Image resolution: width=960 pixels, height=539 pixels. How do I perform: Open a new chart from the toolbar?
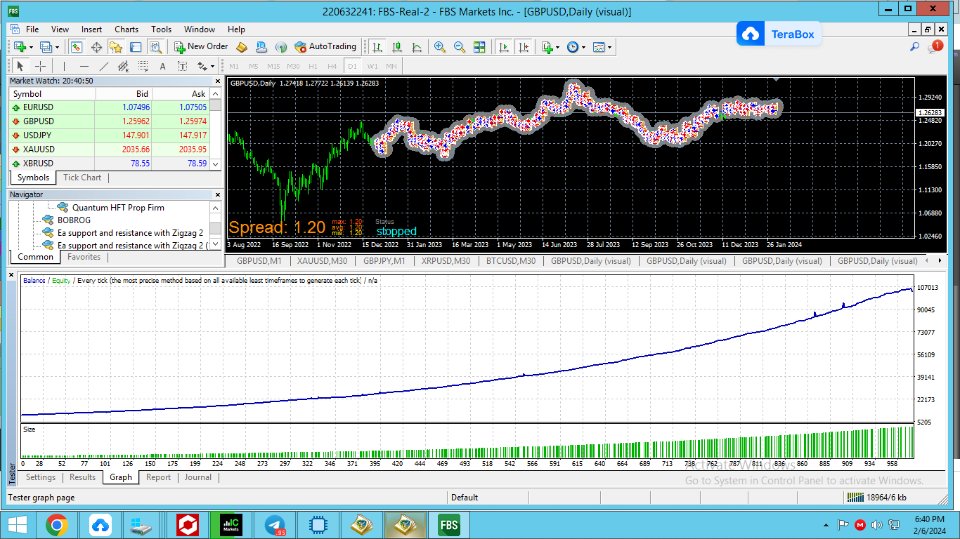[20, 47]
